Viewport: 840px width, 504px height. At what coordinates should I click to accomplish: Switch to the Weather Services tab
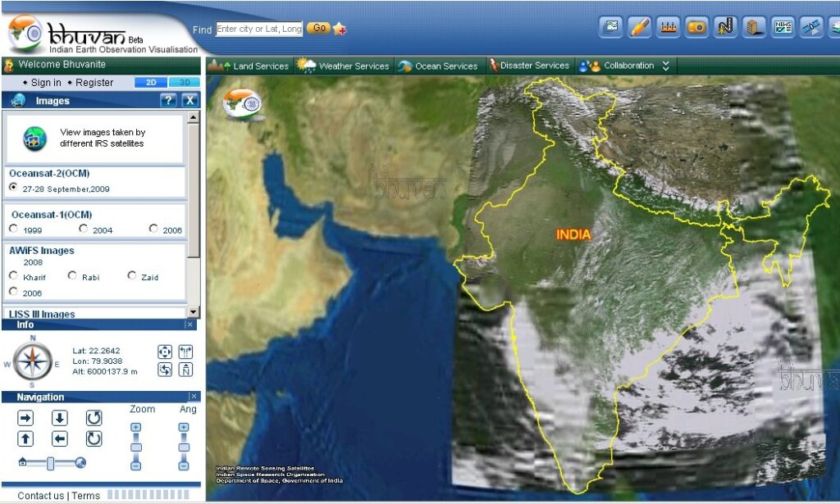pos(343,66)
